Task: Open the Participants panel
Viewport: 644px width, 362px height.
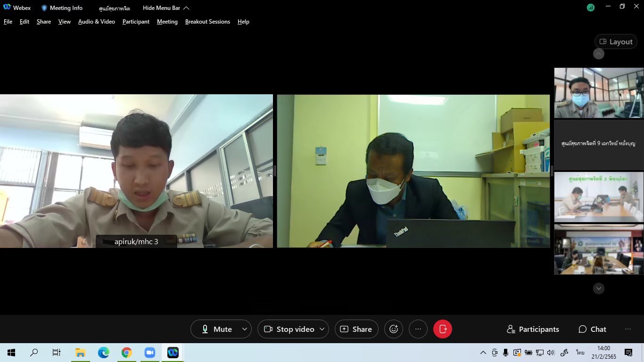Action: pos(533,329)
